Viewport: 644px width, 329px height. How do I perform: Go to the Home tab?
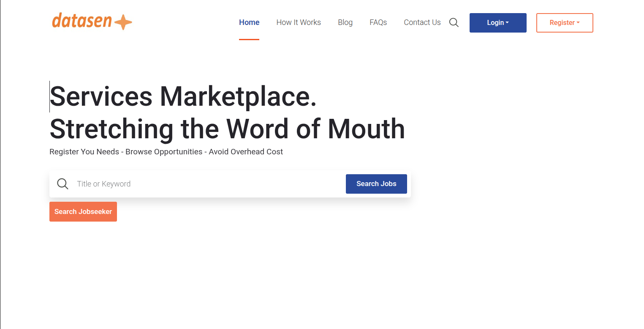[249, 22]
